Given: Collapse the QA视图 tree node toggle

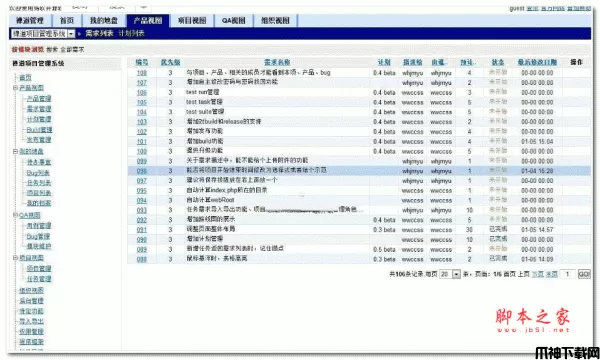Looking at the screenshot, I should [16, 215].
